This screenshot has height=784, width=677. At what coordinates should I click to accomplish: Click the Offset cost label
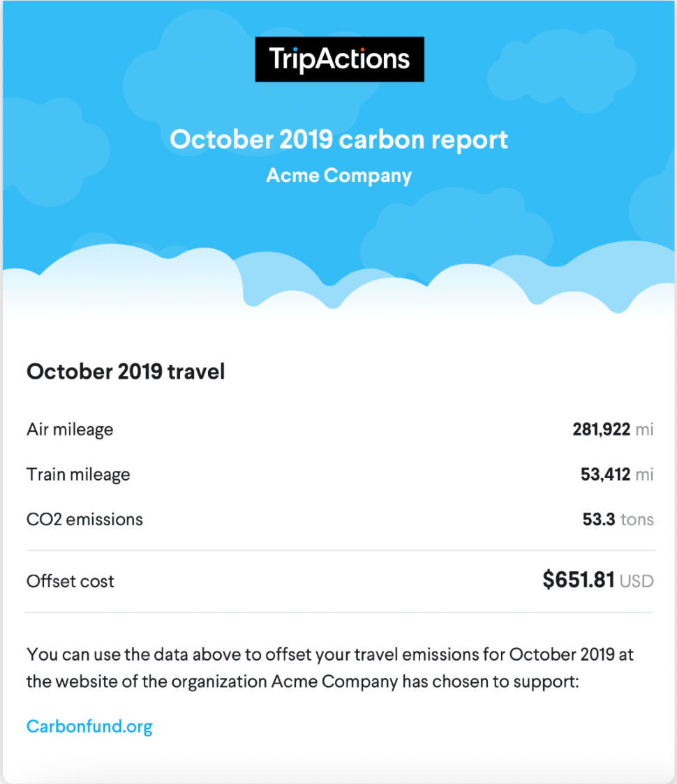(x=70, y=581)
